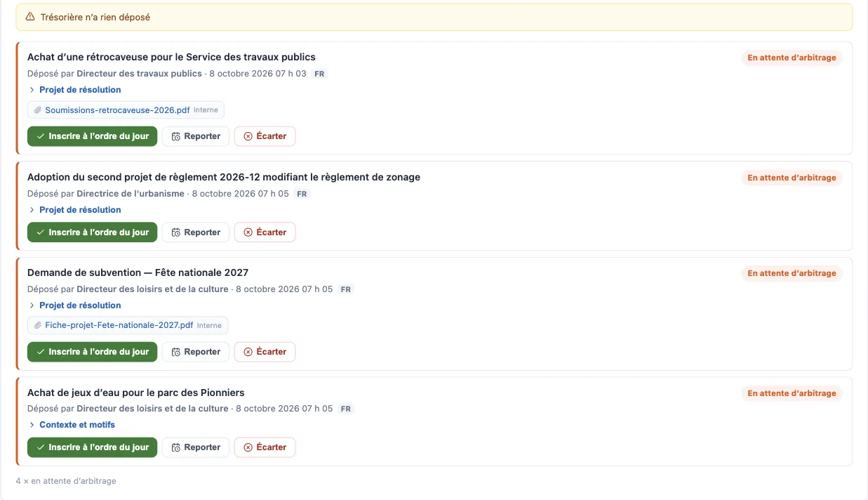Expand Projet de résolution for règlement 2026-12
Viewport: 868px width, 500px height.
(x=75, y=210)
